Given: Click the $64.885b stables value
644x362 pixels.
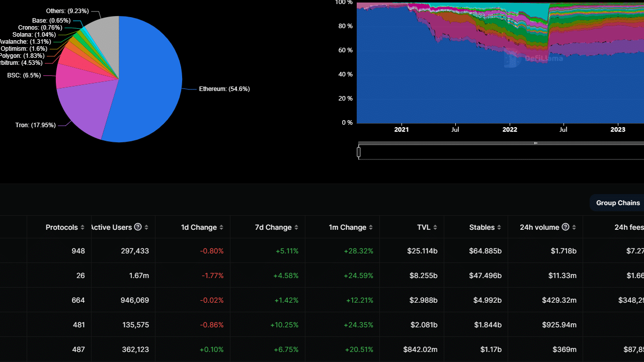Looking at the screenshot, I should tap(486, 251).
